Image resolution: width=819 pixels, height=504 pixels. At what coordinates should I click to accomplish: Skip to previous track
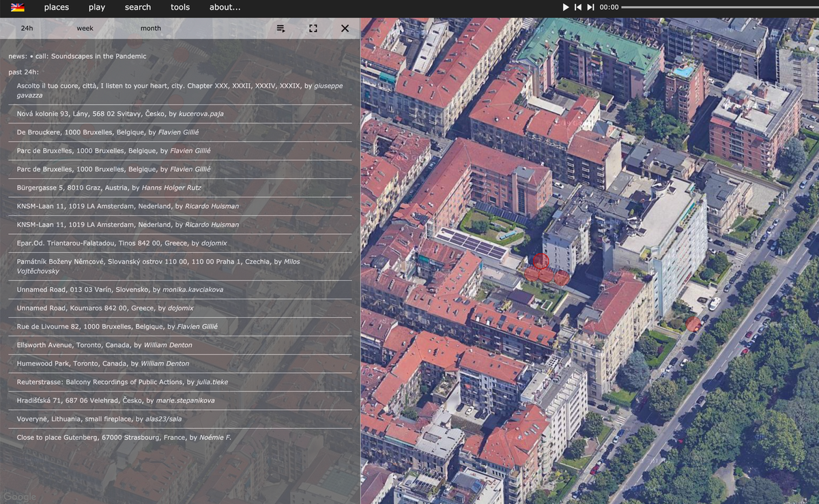click(x=578, y=8)
